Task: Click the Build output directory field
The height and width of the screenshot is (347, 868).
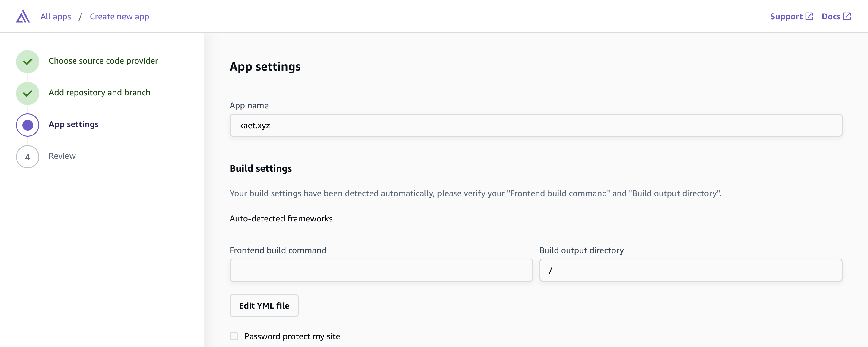Action: click(691, 270)
